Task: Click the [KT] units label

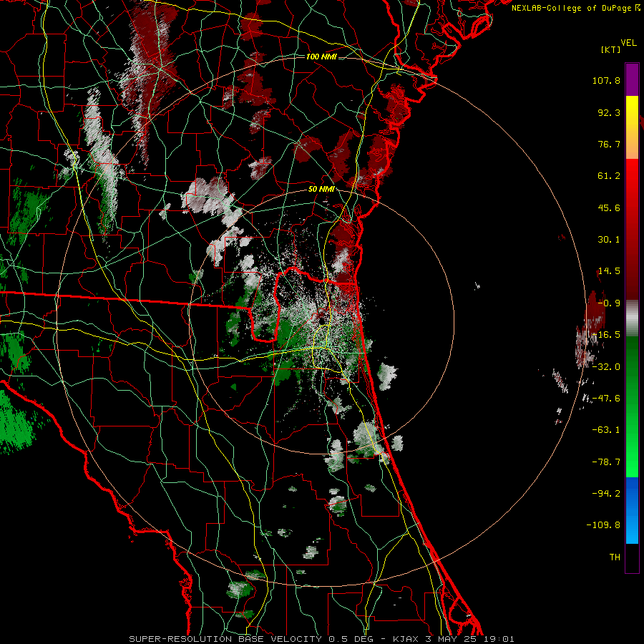Action: (611, 49)
